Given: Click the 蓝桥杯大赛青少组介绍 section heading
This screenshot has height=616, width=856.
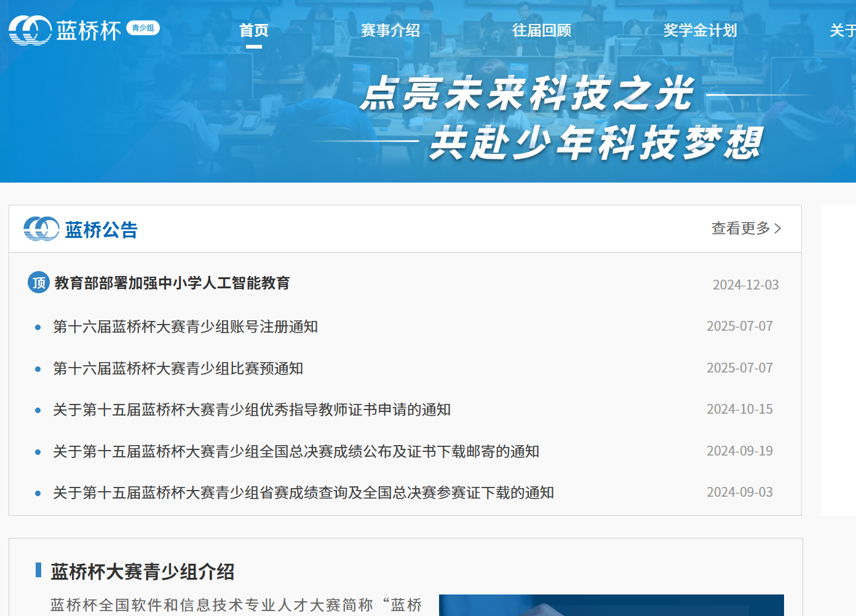Looking at the screenshot, I should pyautogui.click(x=142, y=572).
